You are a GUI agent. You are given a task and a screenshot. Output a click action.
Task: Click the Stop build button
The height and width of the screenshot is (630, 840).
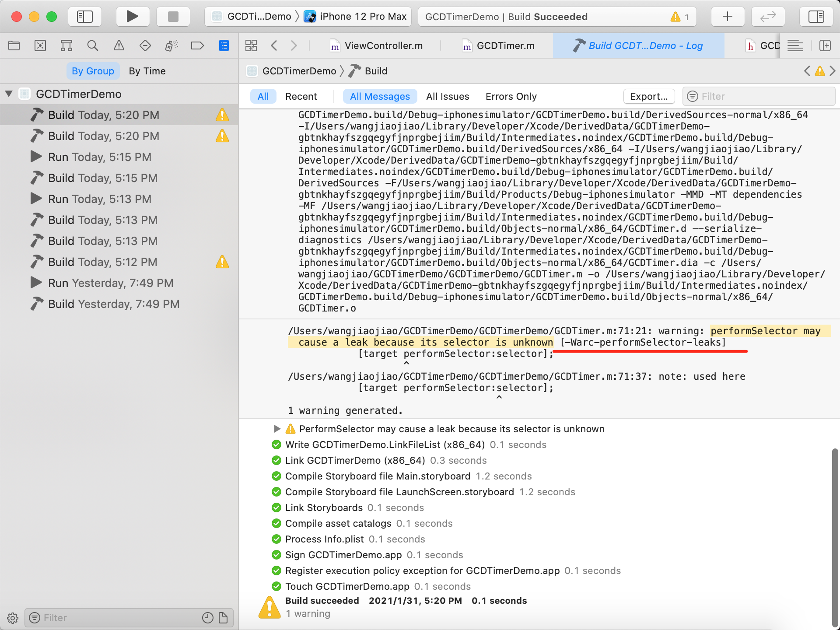pos(173,17)
